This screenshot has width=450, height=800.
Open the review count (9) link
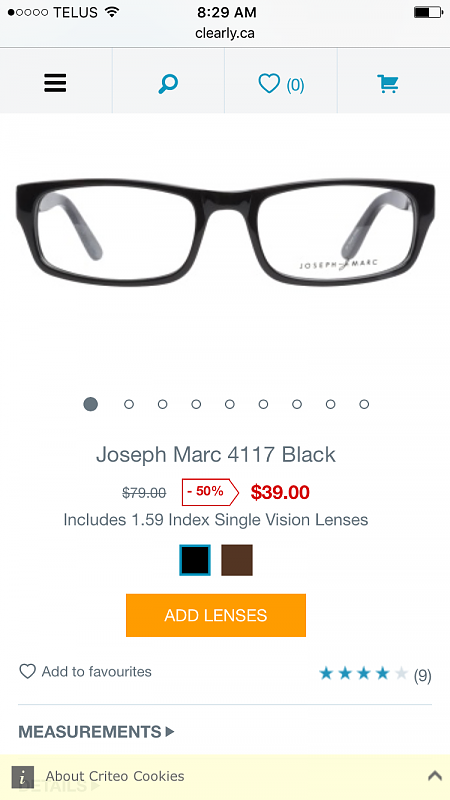(422, 676)
